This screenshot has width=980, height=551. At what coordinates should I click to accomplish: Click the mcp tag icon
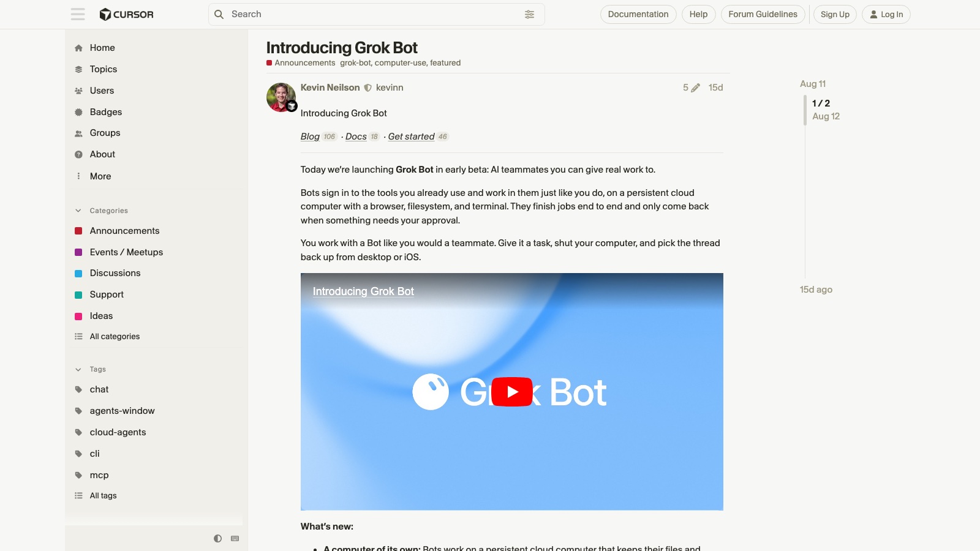click(x=78, y=475)
